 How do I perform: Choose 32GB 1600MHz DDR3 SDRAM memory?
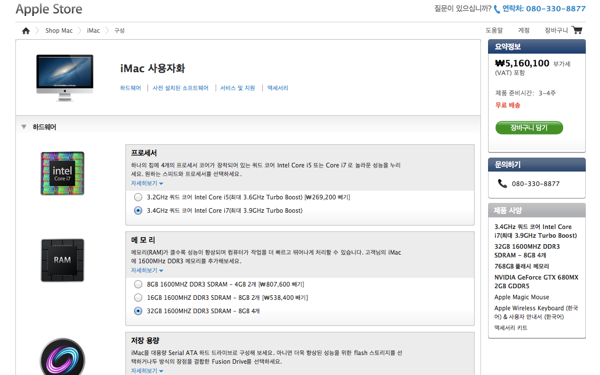(x=138, y=311)
